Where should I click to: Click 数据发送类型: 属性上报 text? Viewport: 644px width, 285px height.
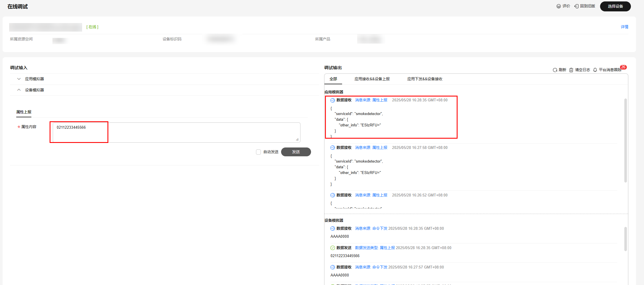click(x=375, y=248)
